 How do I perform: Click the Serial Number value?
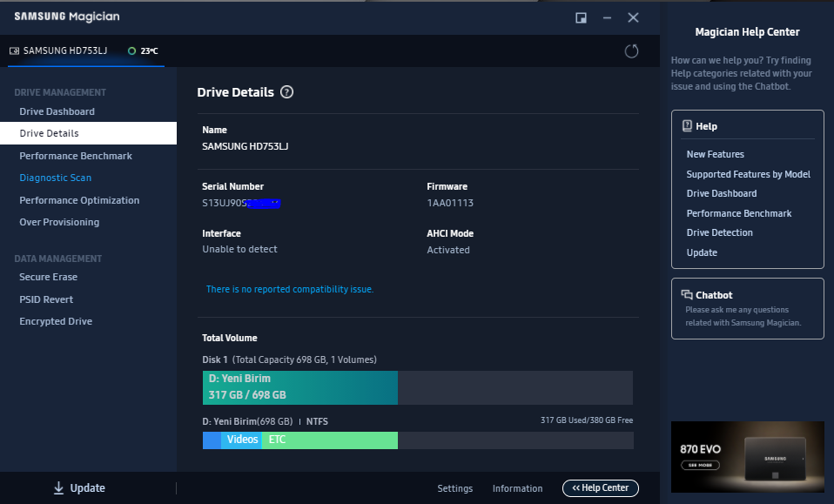click(241, 203)
